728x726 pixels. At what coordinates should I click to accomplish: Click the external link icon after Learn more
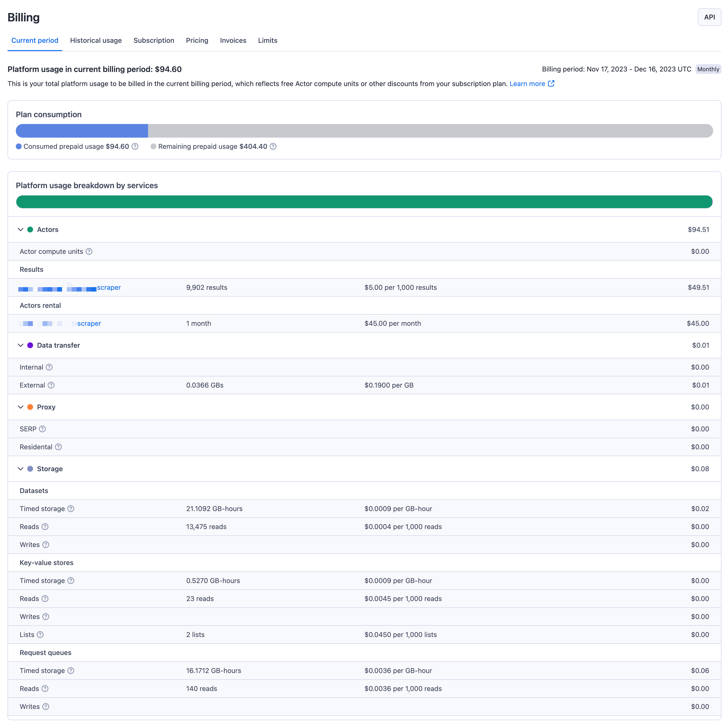[551, 84]
